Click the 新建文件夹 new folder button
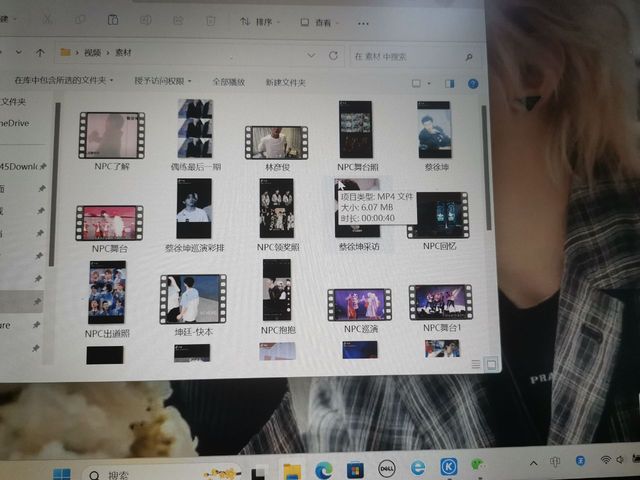Screen dimensions: 640x480 click(x=285, y=83)
